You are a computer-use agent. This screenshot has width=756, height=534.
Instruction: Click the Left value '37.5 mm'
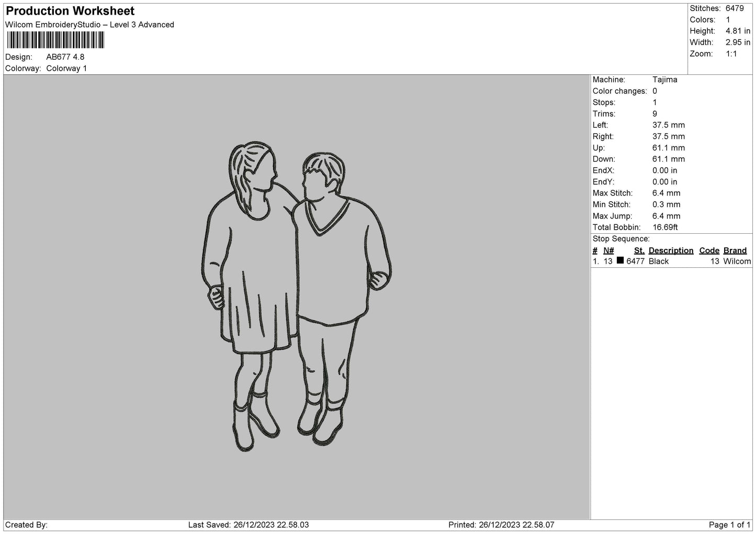669,125
